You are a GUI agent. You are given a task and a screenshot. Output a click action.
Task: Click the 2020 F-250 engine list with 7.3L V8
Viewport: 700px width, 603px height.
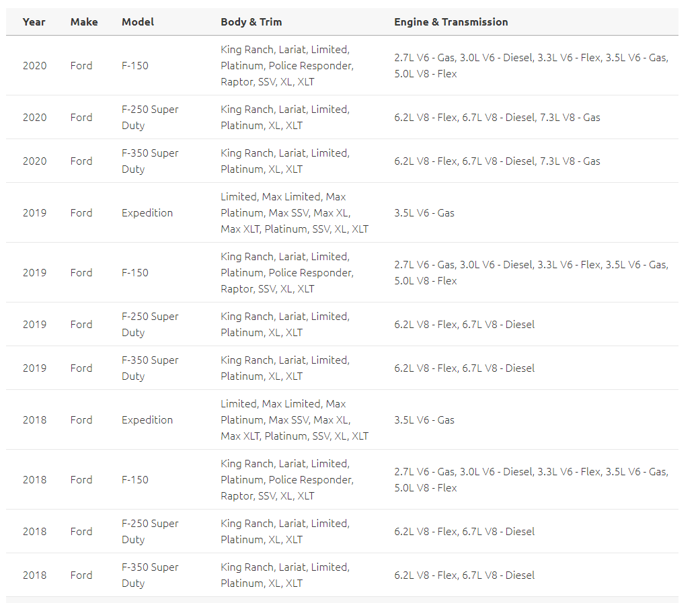click(497, 118)
